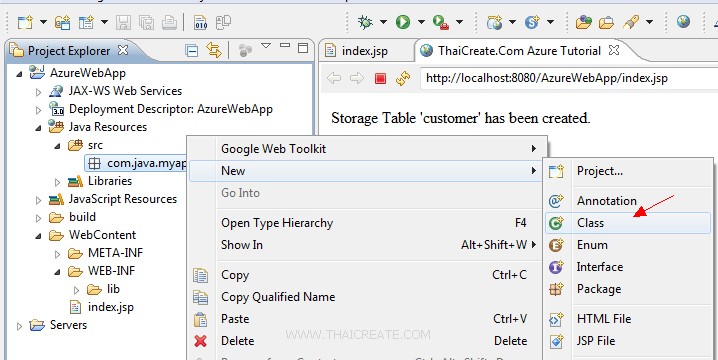Create a new Class
The image size is (718, 360).
[x=628, y=223]
